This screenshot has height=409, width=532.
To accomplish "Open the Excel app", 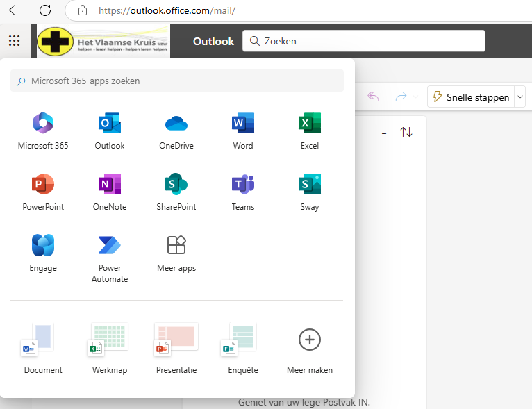I will 310,131.
